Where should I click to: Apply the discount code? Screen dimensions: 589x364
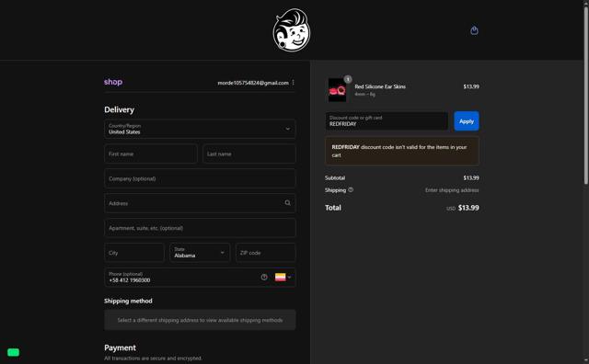pos(467,121)
